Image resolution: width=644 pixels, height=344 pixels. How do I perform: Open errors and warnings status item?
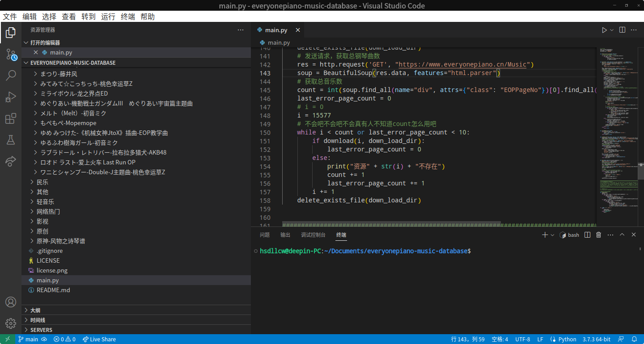pos(65,339)
